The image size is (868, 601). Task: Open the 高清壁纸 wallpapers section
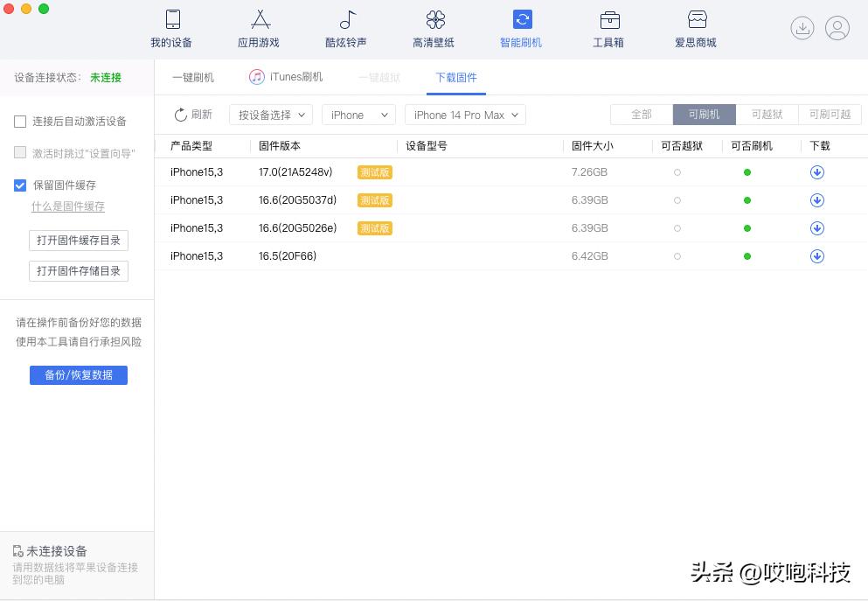[x=434, y=29]
